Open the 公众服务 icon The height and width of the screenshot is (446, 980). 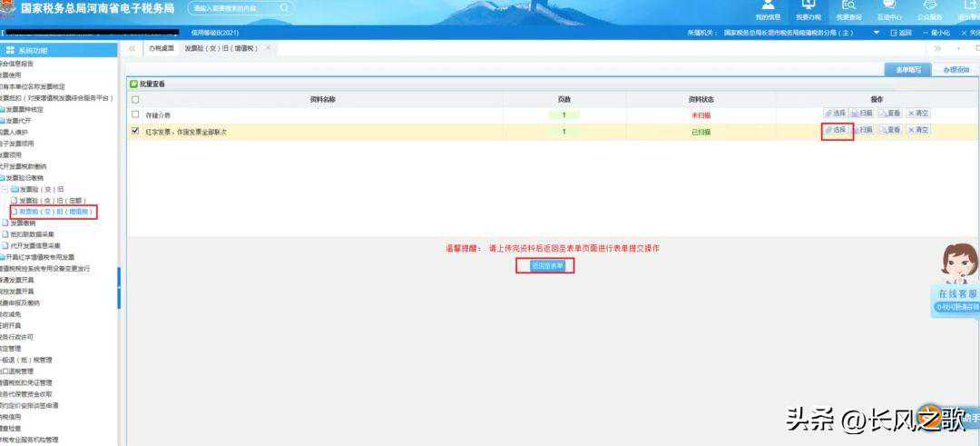point(929,9)
